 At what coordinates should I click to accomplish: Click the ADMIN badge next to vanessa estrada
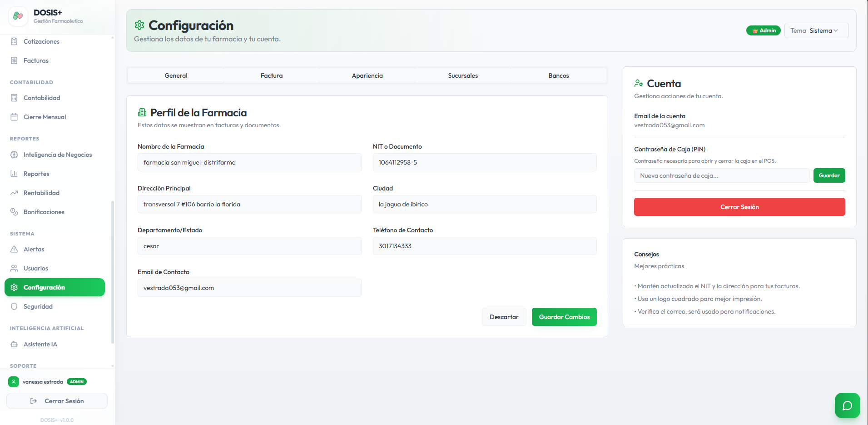(77, 382)
